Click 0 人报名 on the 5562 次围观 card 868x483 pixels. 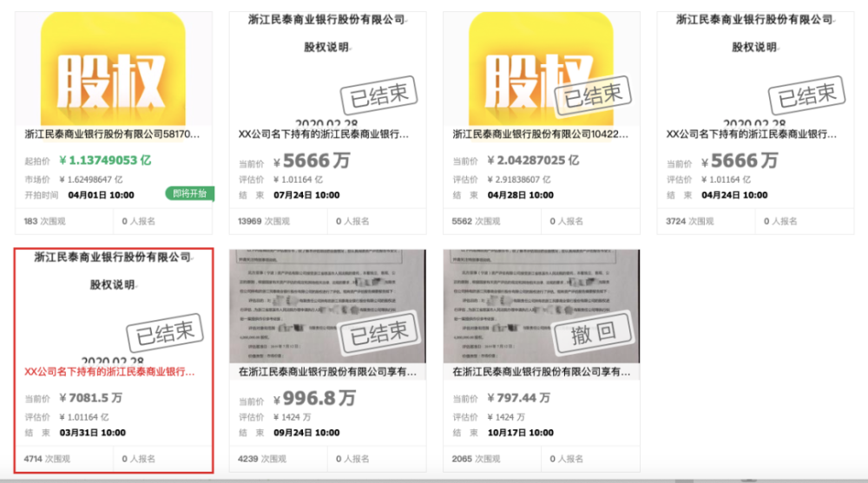(x=566, y=221)
